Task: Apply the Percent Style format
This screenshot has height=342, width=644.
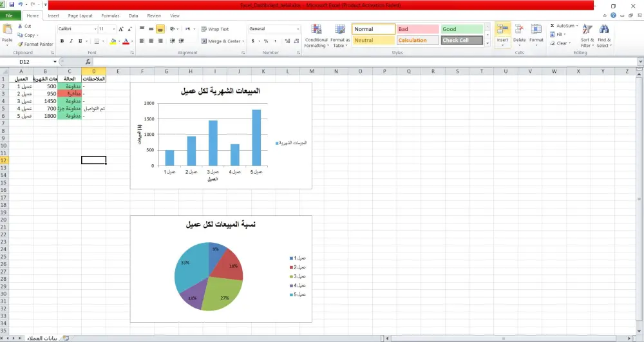Action: (x=266, y=41)
